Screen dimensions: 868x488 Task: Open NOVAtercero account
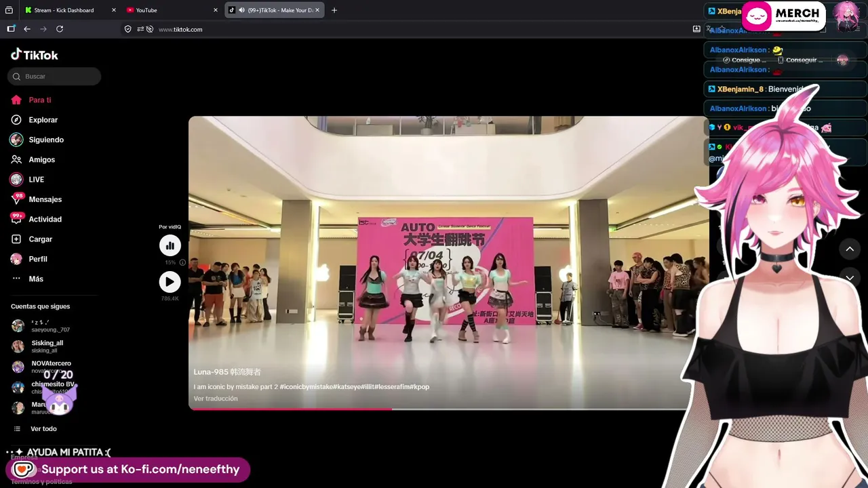click(x=51, y=367)
